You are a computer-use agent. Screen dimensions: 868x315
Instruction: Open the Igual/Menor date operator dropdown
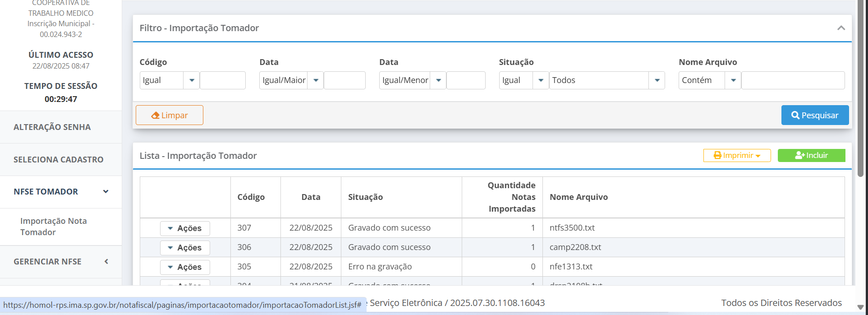pos(438,80)
